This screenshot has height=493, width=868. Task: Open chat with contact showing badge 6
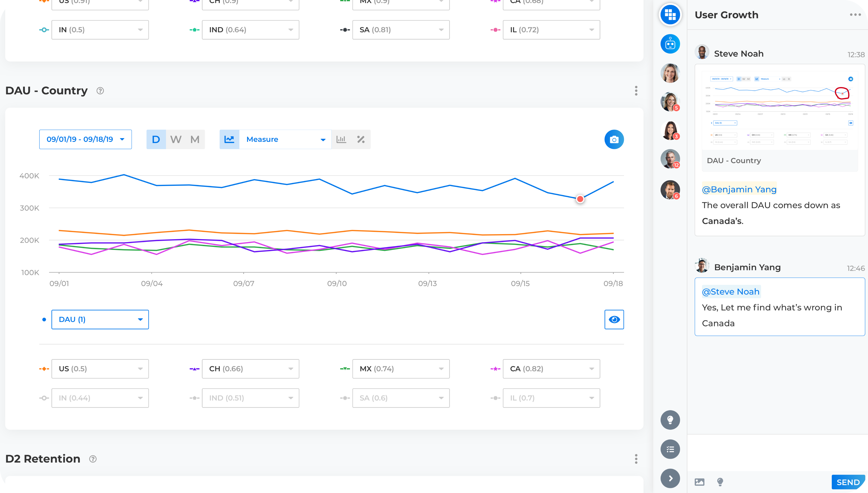[670, 190]
